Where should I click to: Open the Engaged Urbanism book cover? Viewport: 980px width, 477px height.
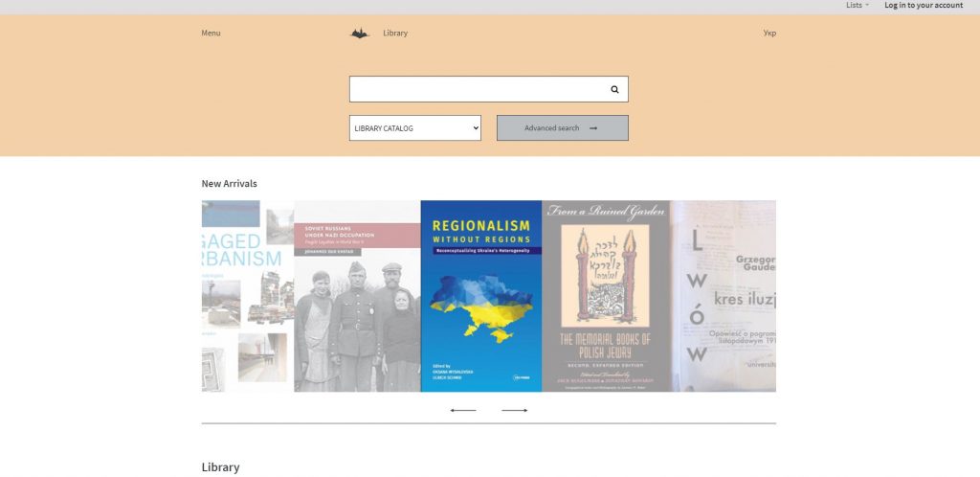tap(248, 296)
